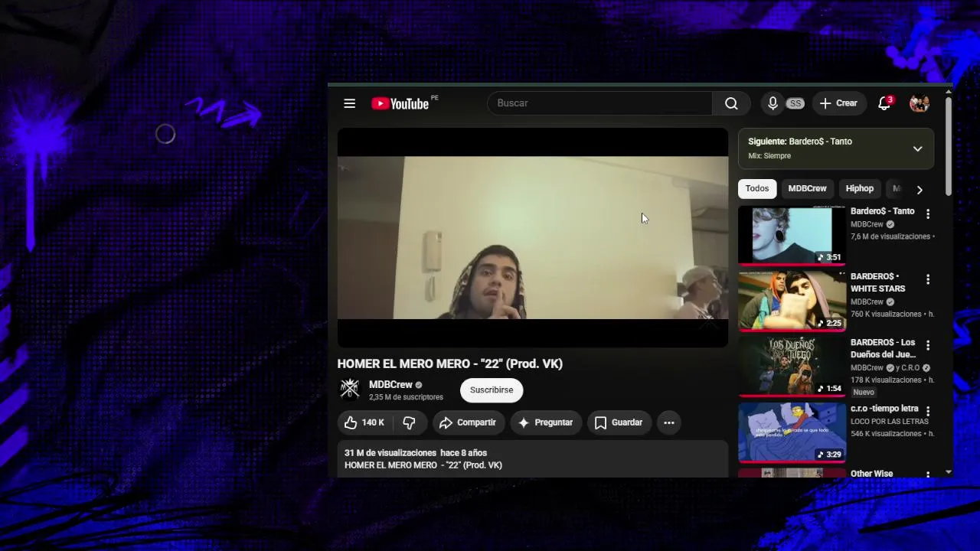980x551 pixels.
Task: Show more filter chips with right arrow
Action: point(920,189)
